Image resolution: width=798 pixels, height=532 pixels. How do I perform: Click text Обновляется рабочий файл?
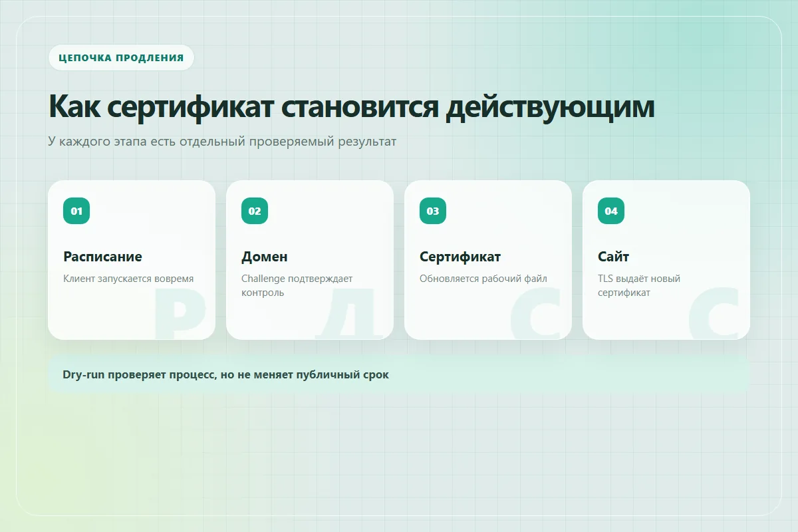click(483, 279)
